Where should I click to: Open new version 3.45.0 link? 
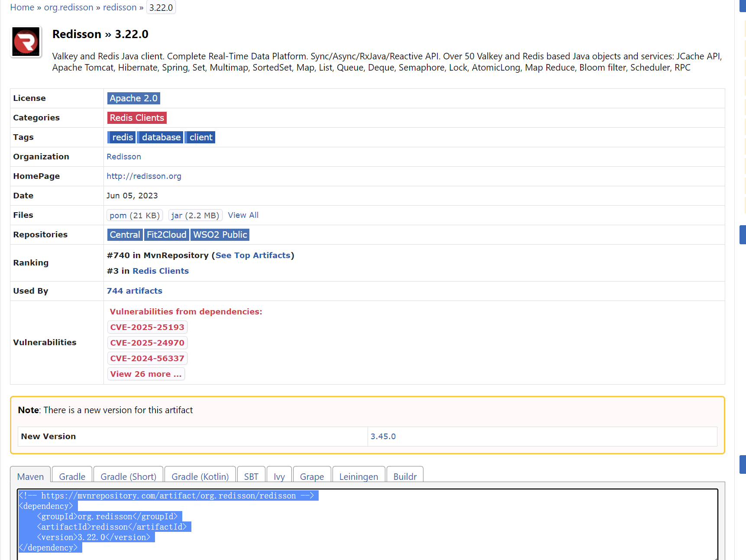[383, 437]
